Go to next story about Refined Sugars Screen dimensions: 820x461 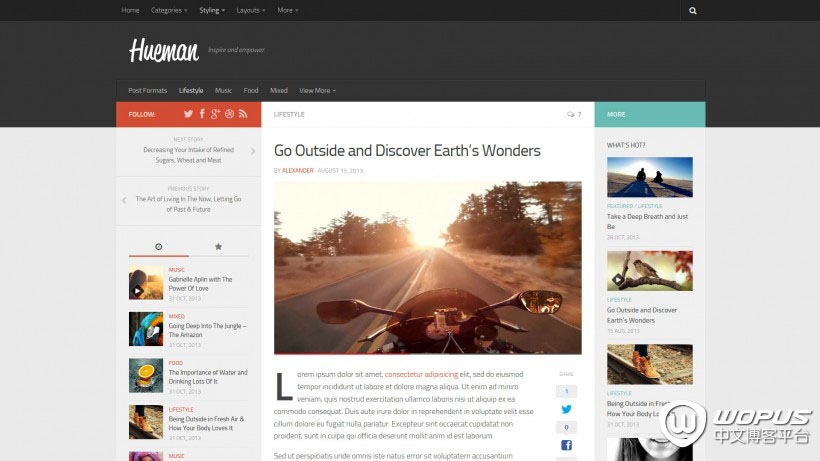tap(188, 154)
